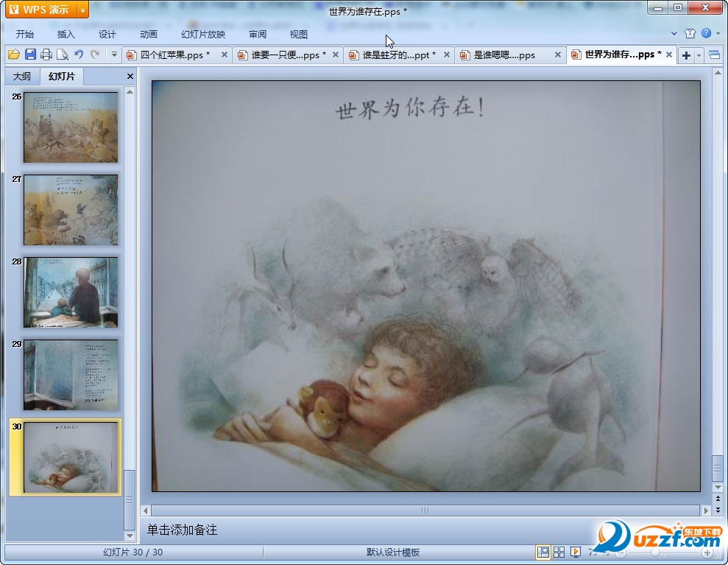Open the skin change shirt icon
The image size is (728, 565).
coord(690,33)
